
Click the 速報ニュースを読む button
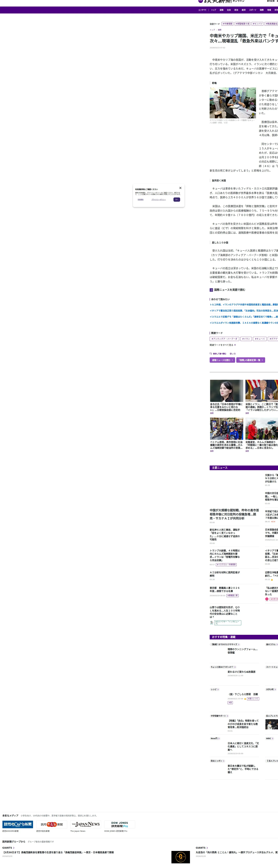click(222, 360)
